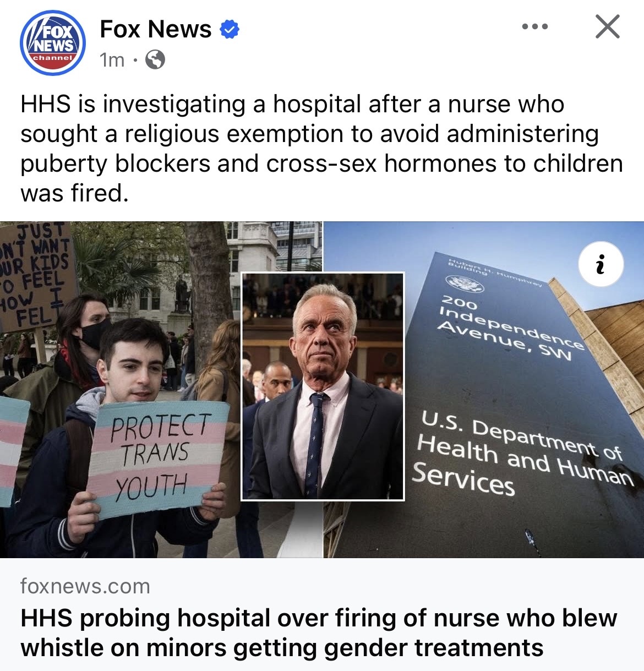Open the "Fox News" page name link
The width and height of the screenshot is (644, 671).
coord(156,29)
